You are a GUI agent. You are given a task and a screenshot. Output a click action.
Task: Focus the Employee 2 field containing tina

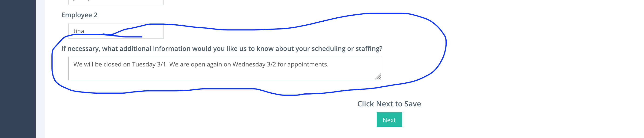click(116, 31)
